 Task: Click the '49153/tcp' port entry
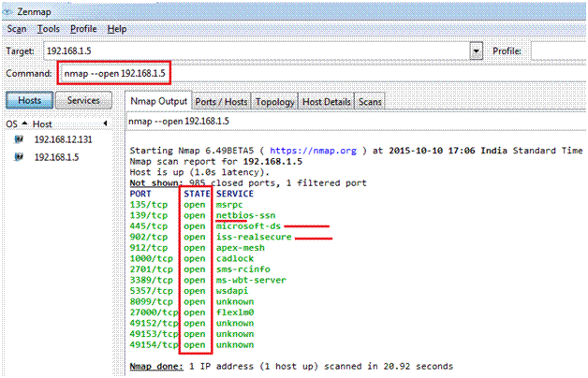(154, 334)
